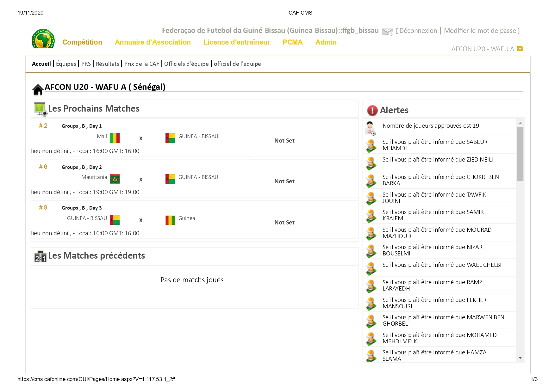
Task: Click the alerts scrollbar down arrow
Action: (520, 358)
